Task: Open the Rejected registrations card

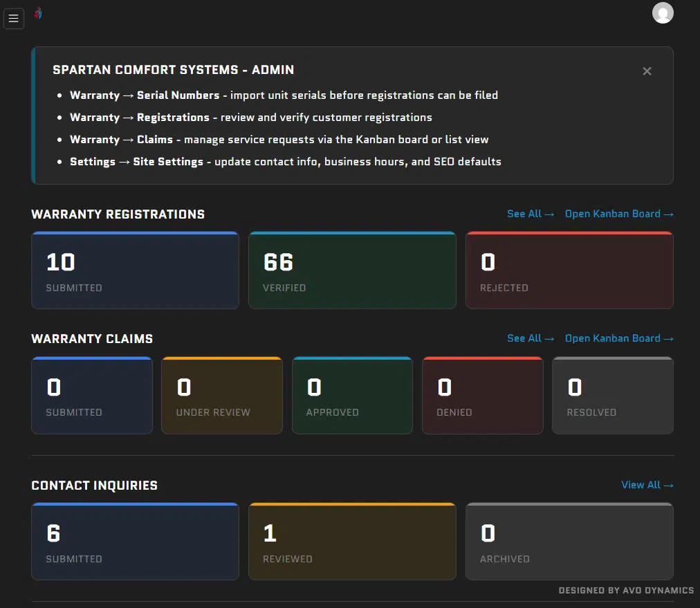Action: [569, 270]
